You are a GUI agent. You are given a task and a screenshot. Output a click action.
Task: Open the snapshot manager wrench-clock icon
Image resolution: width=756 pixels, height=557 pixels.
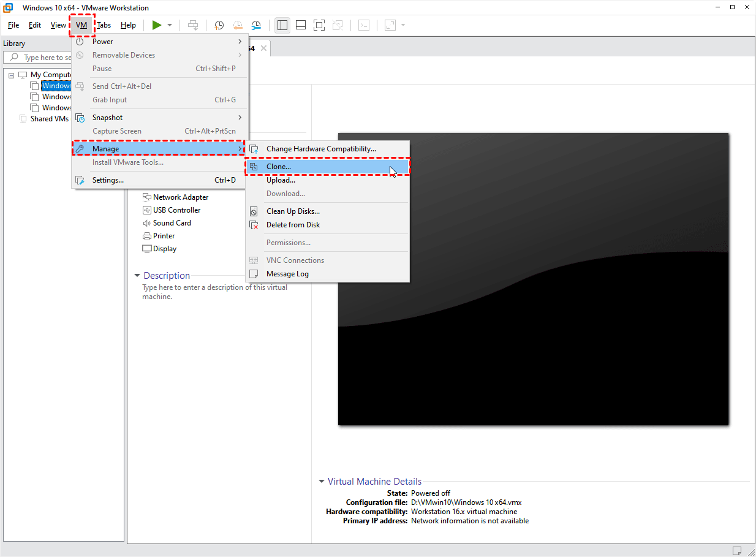coord(257,25)
